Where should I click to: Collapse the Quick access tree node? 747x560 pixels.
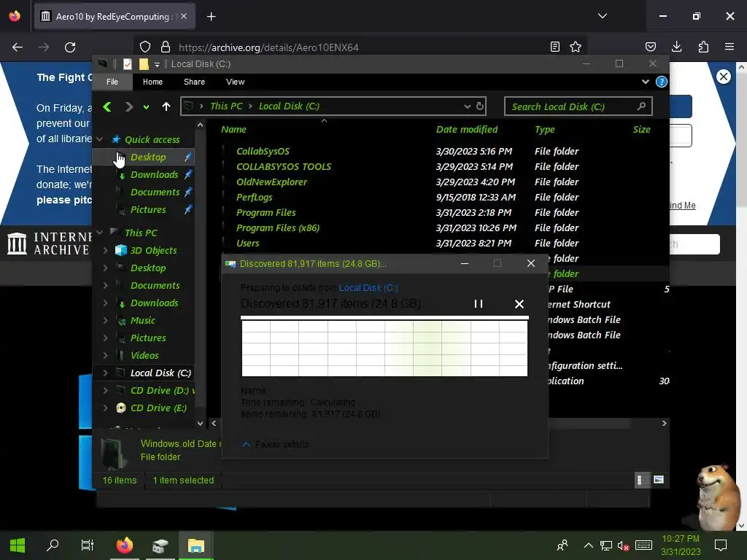tap(99, 139)
